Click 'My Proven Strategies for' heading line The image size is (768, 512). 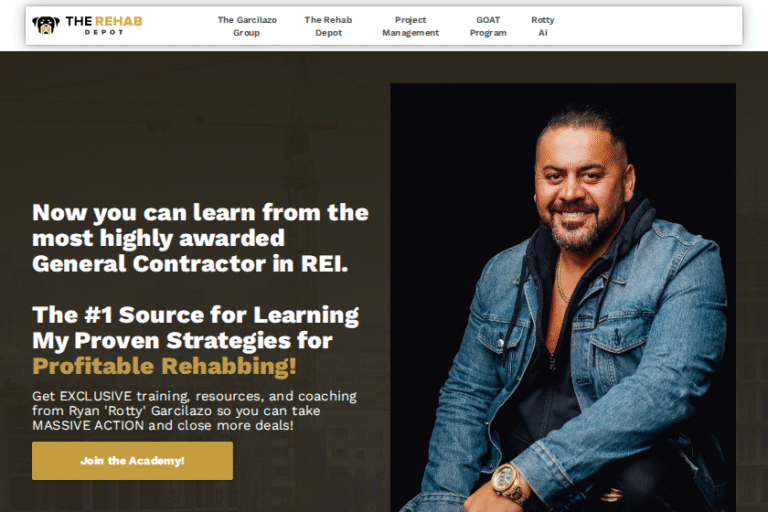point(182,341)
